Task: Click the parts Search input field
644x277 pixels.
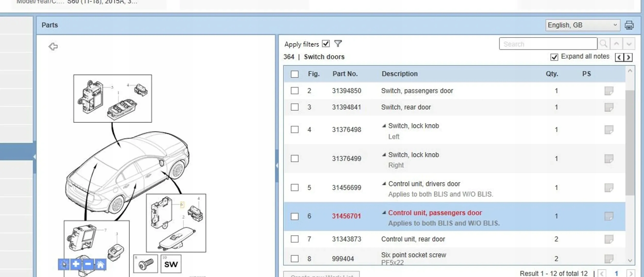Action: 548,44
